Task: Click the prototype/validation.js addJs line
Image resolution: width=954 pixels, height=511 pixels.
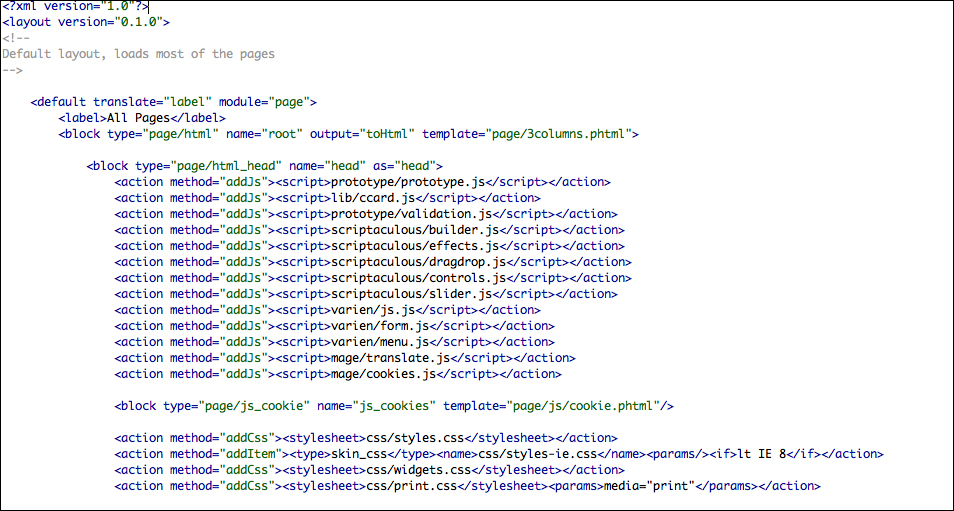Action: pos(366,214)
